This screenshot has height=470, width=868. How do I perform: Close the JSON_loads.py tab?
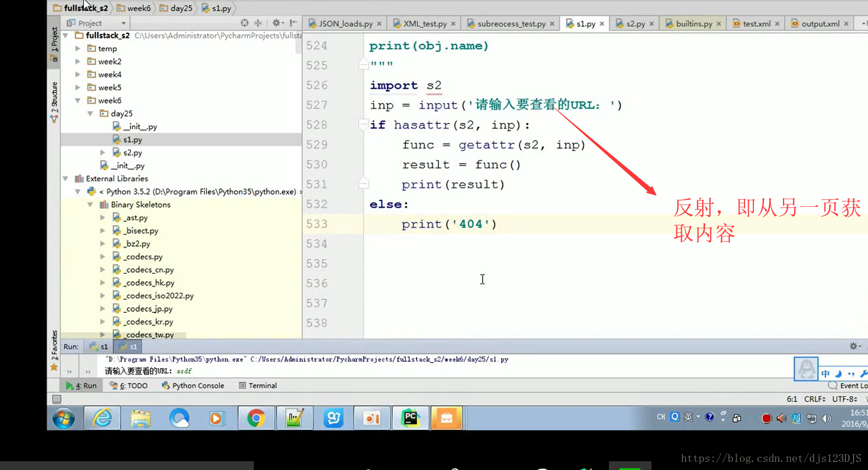(x=380, y=24)
